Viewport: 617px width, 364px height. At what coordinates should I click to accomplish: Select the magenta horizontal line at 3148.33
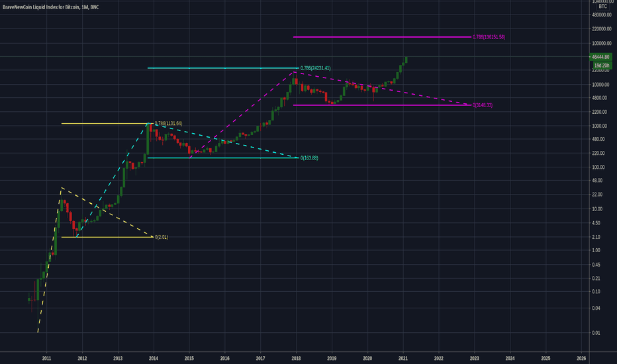pos(382,105)
